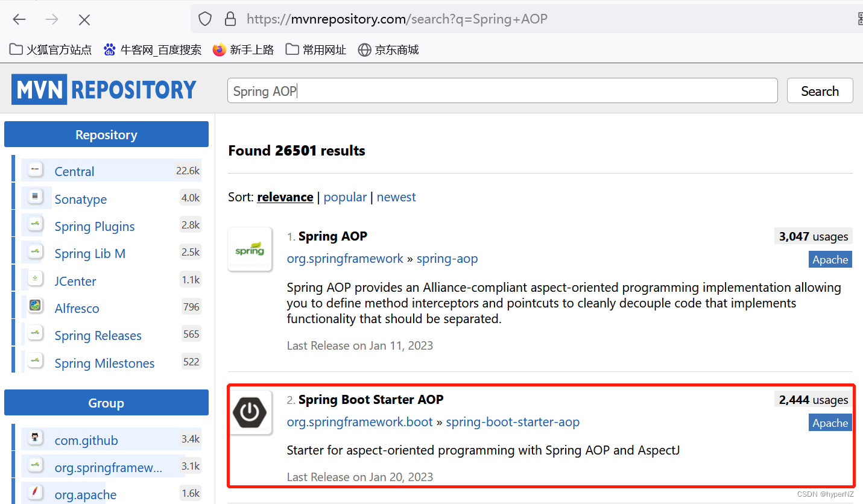Click the browser forward arrow

click(52, 19)
